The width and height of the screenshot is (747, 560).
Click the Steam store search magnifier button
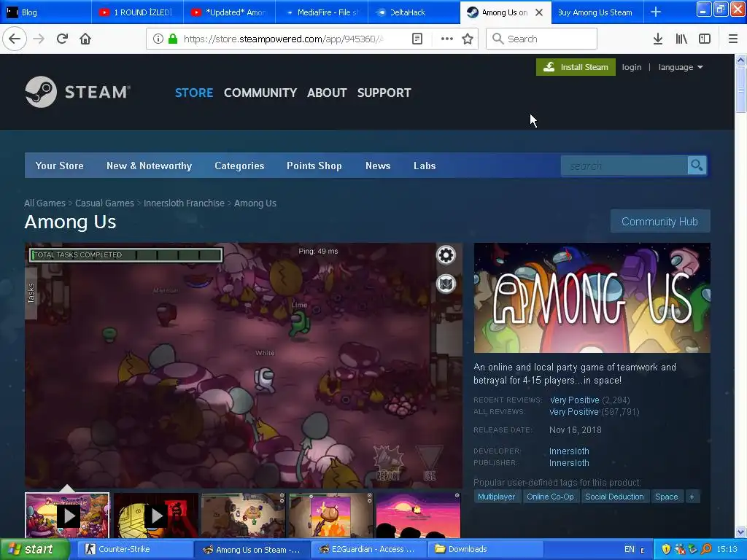(x=697, y=166)
